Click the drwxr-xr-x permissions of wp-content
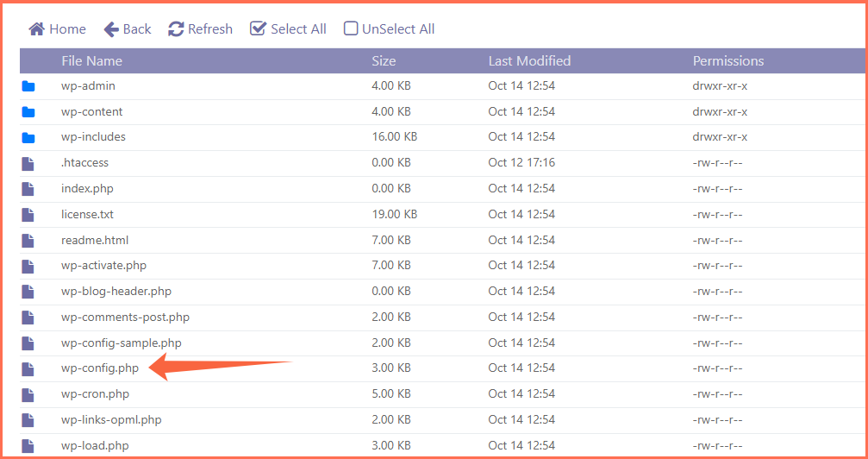This screenshot has height=459, width=868. (x=720, y=112)
